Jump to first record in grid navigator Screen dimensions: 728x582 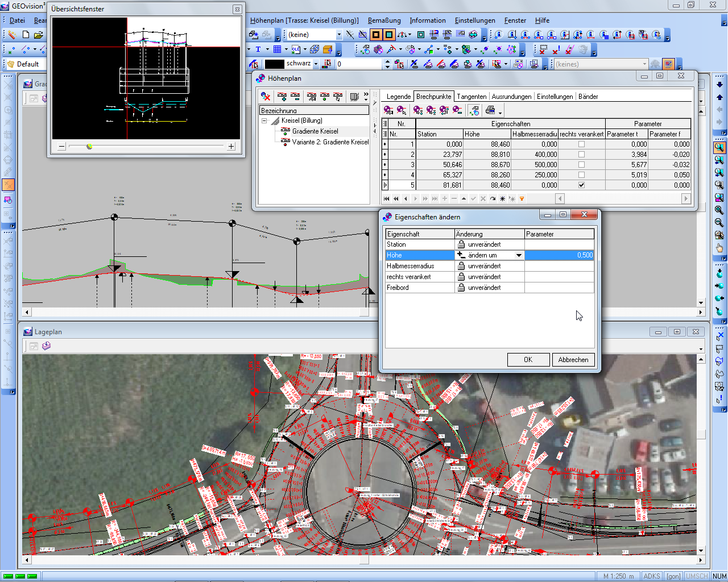coord(387,199)
